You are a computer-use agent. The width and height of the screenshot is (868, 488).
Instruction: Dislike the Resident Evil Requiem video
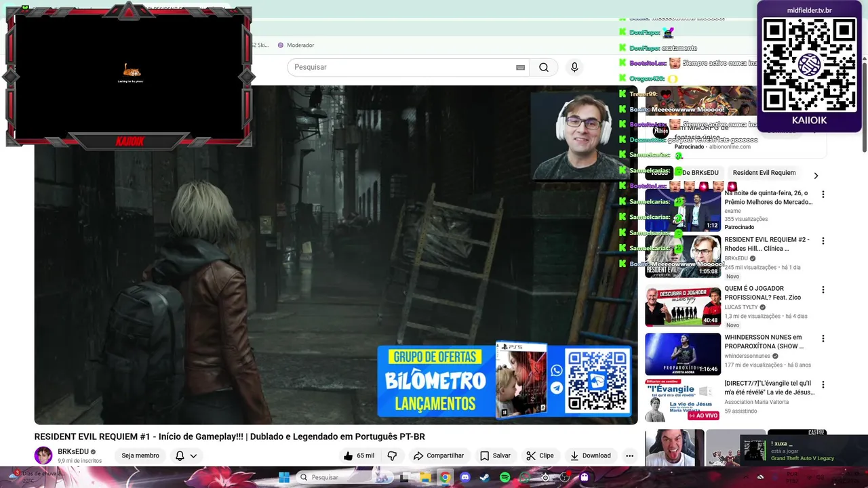[392, 455]
